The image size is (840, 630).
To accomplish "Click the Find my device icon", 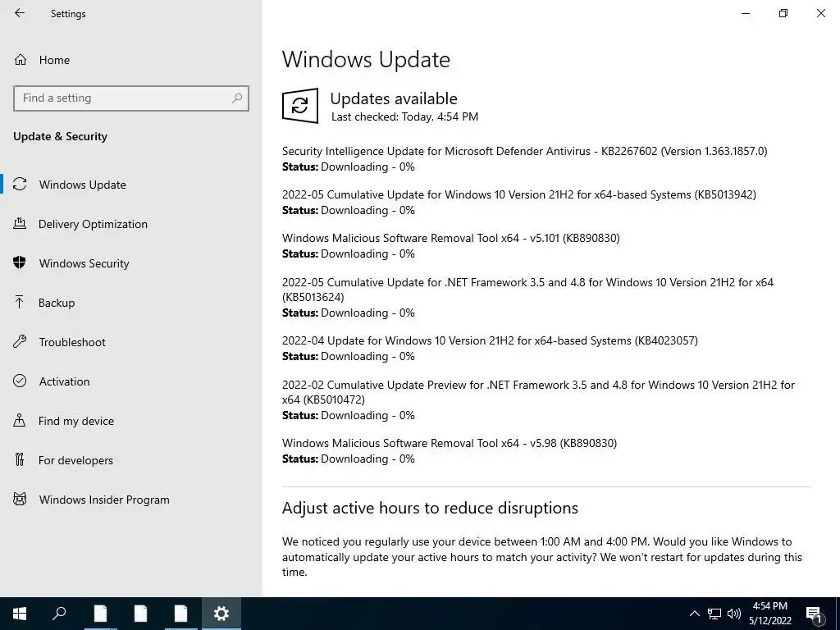I will pos(20,420).
